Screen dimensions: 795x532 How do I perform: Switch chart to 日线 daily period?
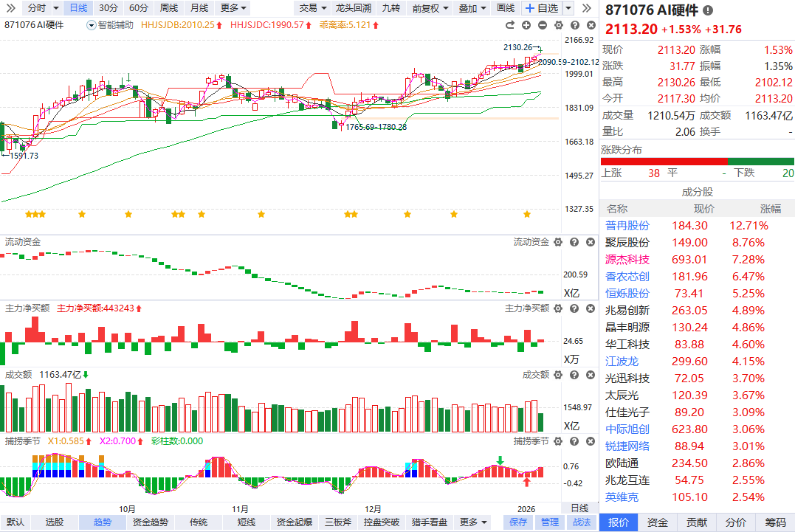(78, 8)
